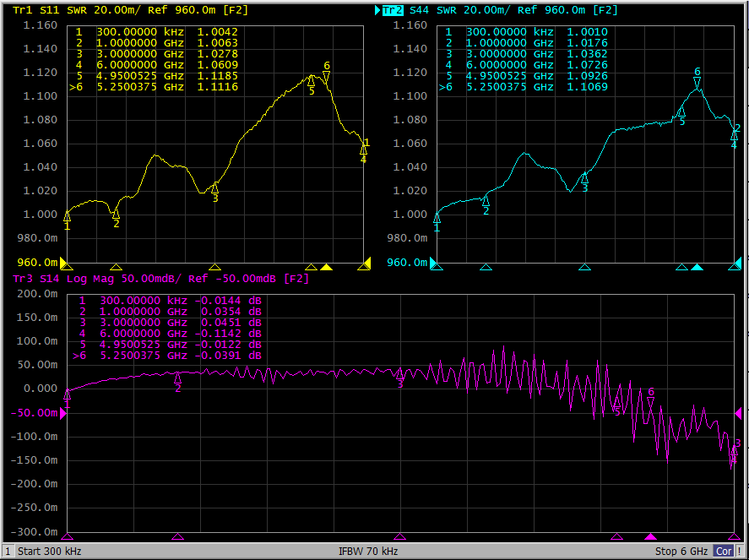Click the Start 300 kHz field
Screen dimensions: 749x560
click(52, 552)
